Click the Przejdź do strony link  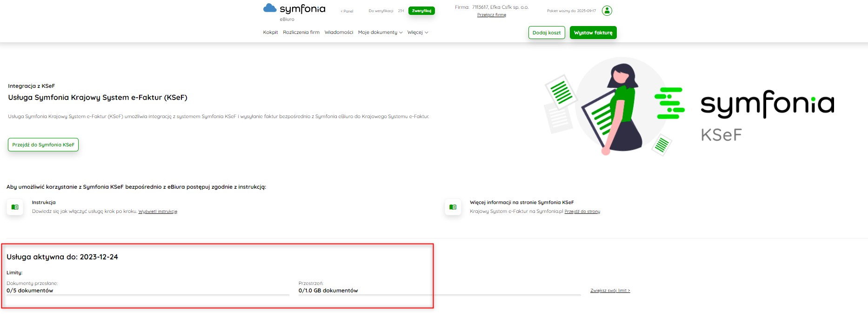(582, 212)
